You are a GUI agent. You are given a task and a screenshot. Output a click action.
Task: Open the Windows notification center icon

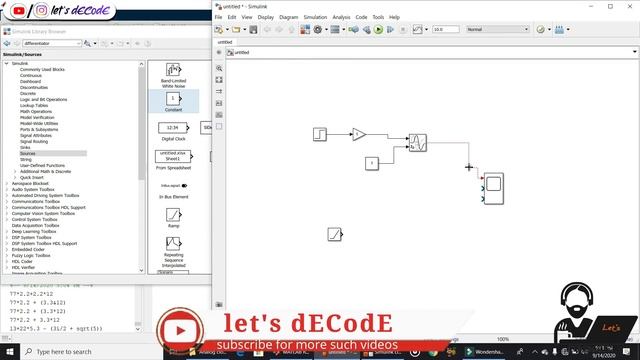[627, 351]
